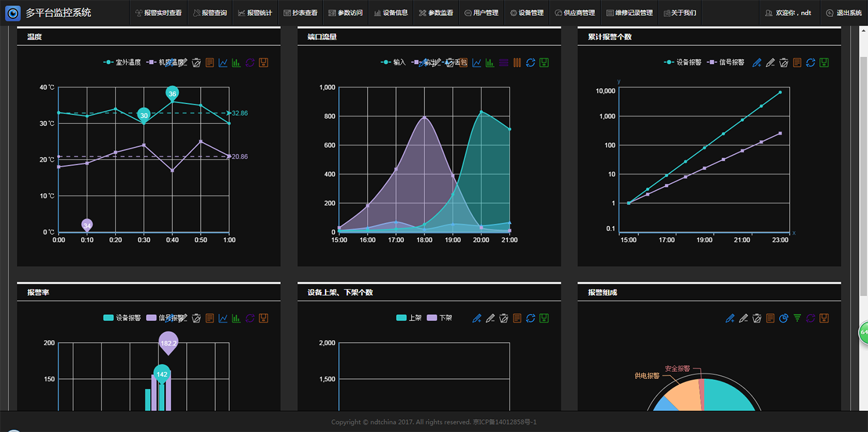Toggle 设备报警 series in 报警率 legend
This screenshot has width=868, height=432.
coord(122,318)
